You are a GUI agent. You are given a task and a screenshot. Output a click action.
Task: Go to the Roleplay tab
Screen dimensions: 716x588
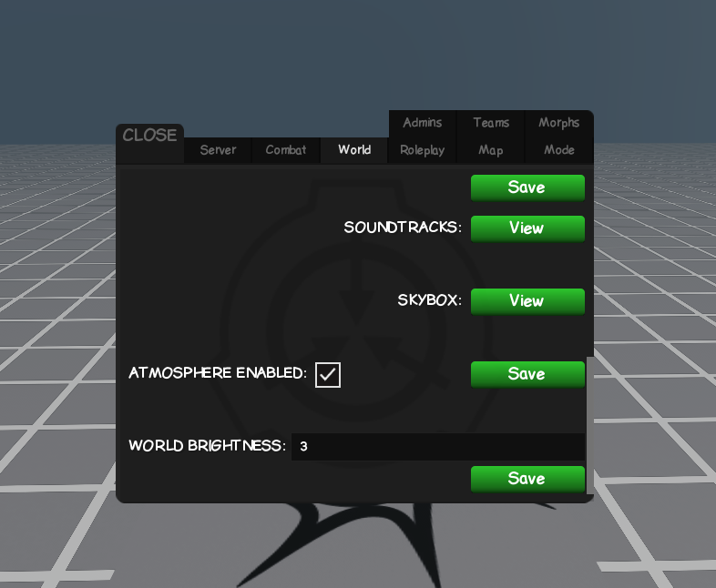tap(423, 150)
